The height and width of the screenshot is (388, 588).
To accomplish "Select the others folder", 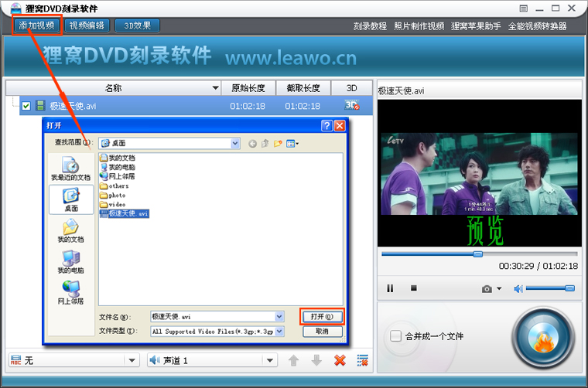I will 115,185.
